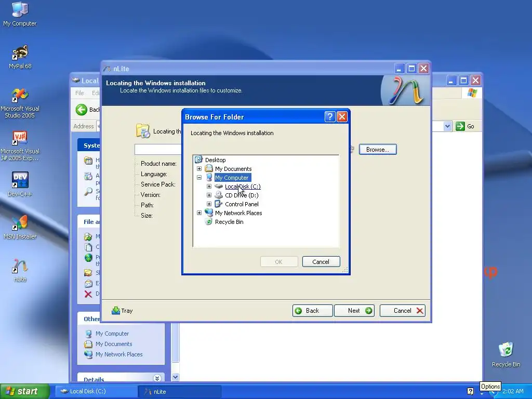Close the Browse For Folder dialog
The height and width of the screenshot is (399, 532).
tap(342, 117)
